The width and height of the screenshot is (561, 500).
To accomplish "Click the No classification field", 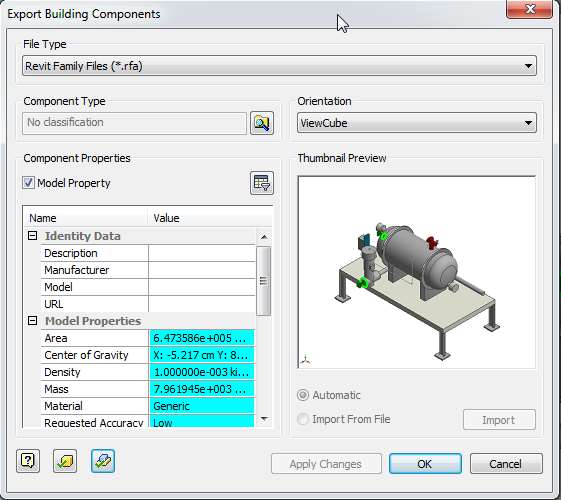I will coord(135,123).
